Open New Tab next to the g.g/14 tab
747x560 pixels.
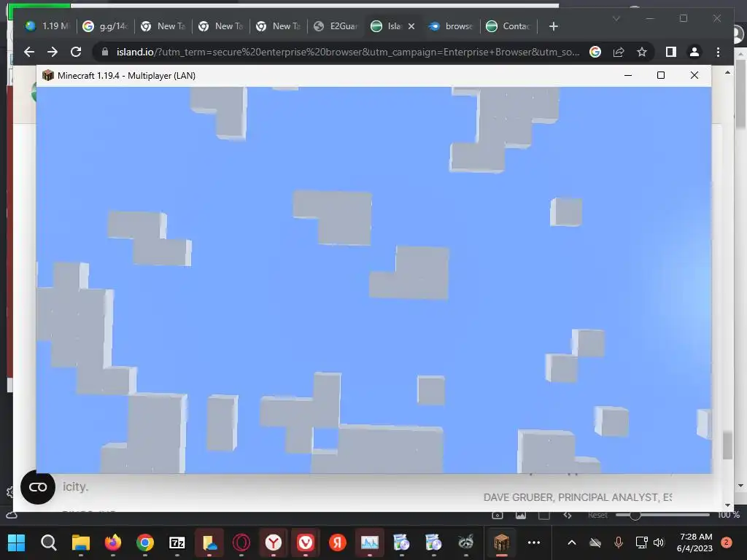[163, 26]
